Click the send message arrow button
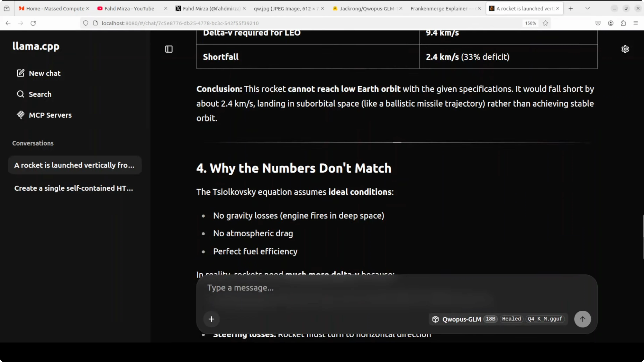The image size is (644, 362). tap(583, 319)
